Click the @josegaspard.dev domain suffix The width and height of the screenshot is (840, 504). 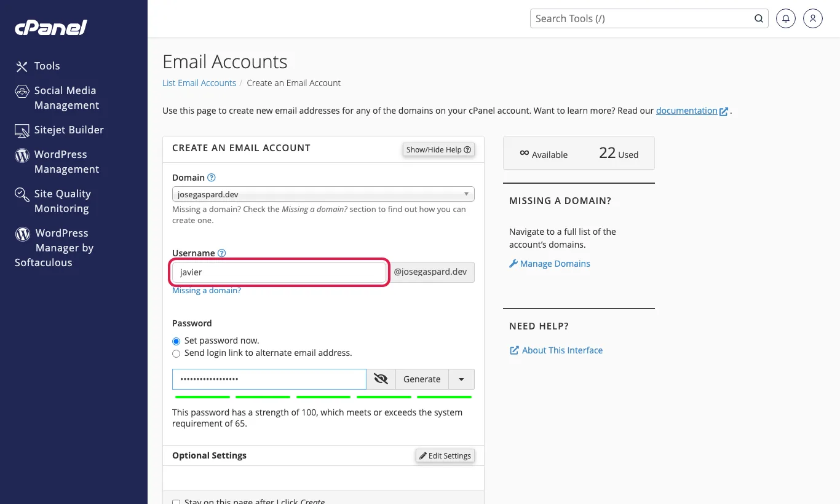[x=430, y=272]
